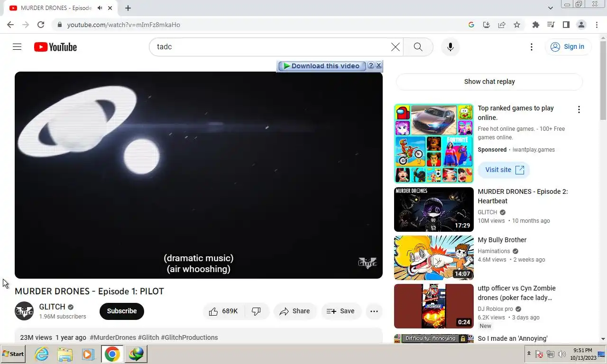Viewport: 607px width, 364px height.
Task: Click the DJ Roblox pro channel name
Action: coord(495,309)
